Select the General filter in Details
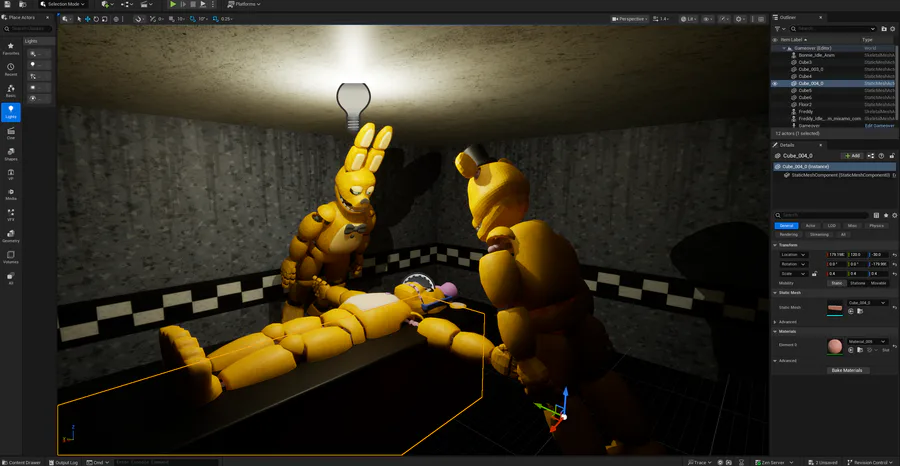Image resolution: width=900 pixels, height=466 pixels. pyautogui.click(x=786, y=226)
